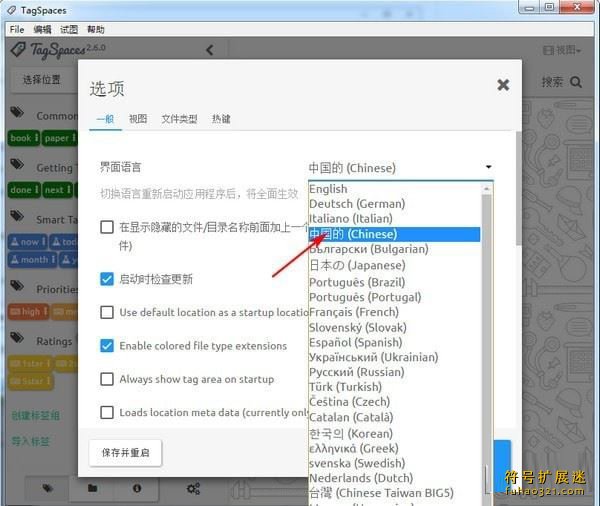Choose Español (Spanish) option
Viewport: 600px width, 506px height.
tap(395, 343)
